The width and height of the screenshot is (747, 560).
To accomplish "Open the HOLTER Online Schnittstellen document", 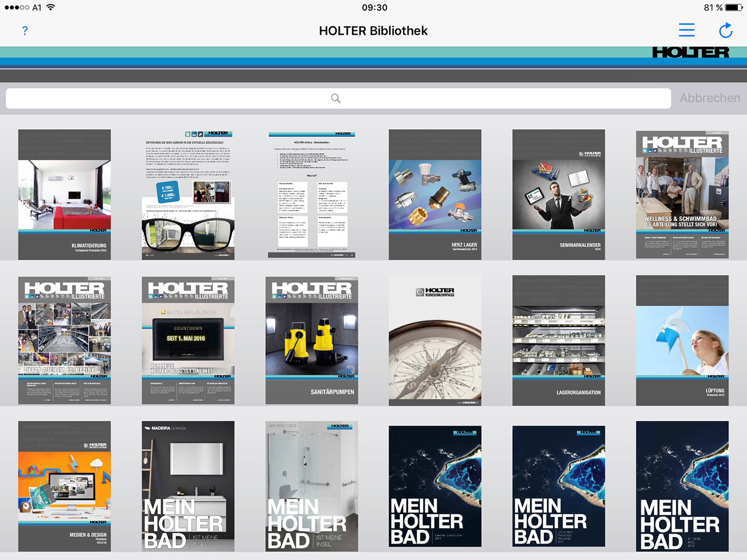I will point(312,195).
